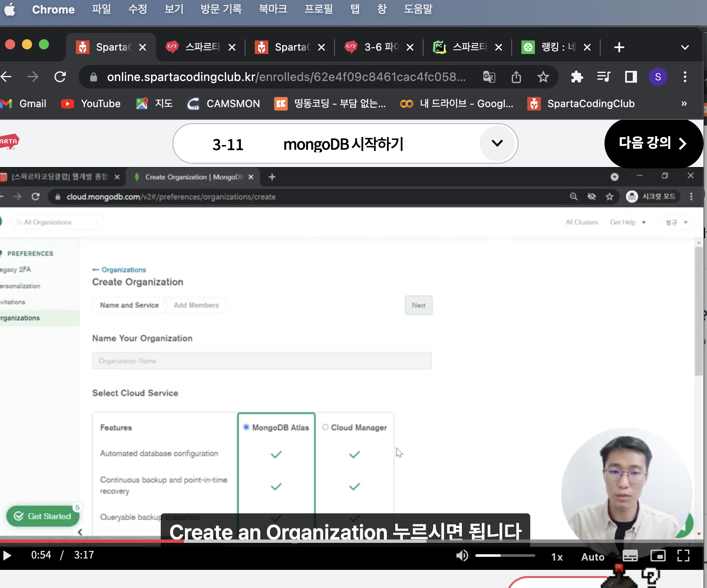Click the share page icon
The height and width of the screenshot is (588, 707).
tap(516, 77)
